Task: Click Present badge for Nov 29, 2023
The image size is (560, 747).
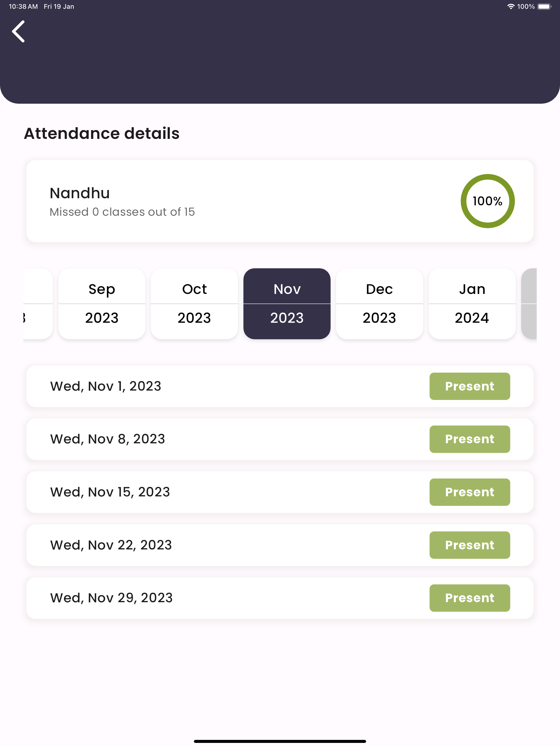Action: click(469, 598)
